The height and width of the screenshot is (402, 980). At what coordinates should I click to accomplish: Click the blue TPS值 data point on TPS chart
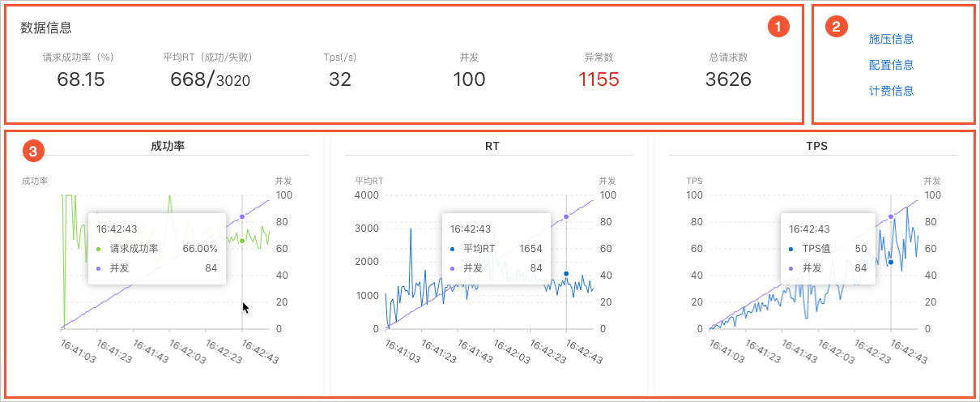coord(891,262)
